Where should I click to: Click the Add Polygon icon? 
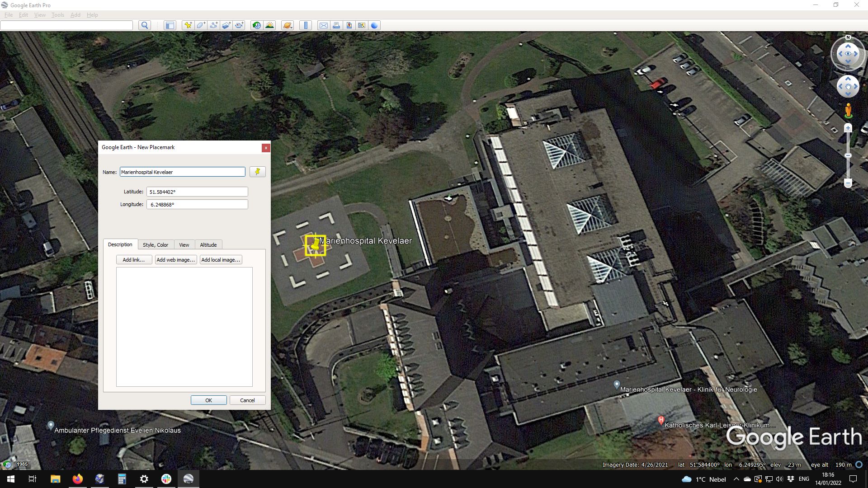201,25
